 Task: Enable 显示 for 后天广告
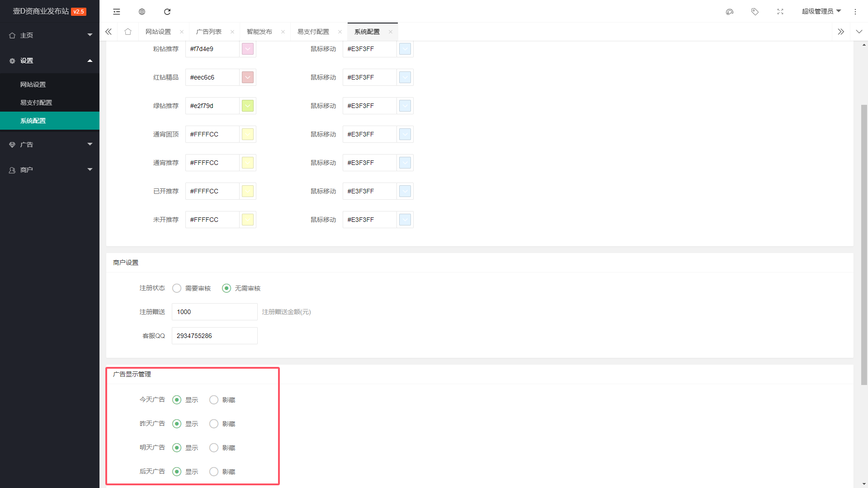(176, 471)
